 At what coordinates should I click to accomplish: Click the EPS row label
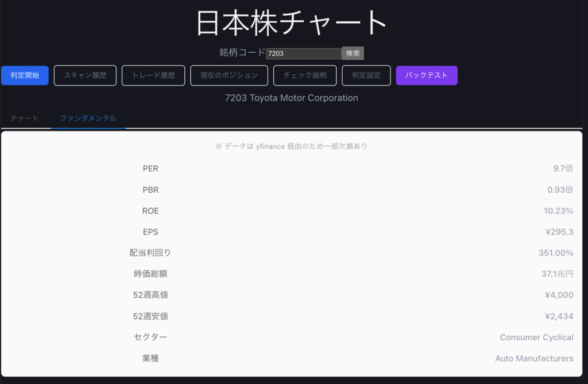point(150,232)
